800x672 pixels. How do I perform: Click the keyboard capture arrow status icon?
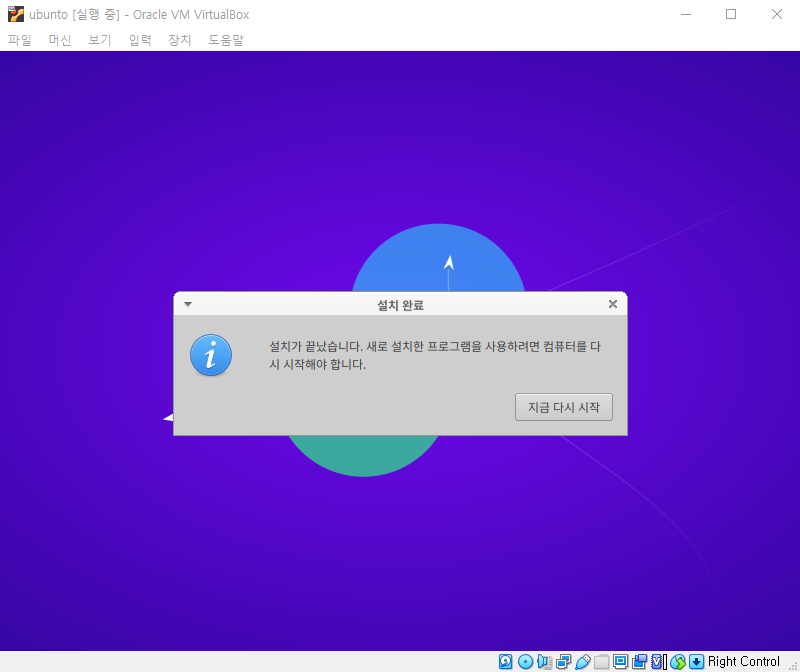pyautogui.click(x=696, y=662)
